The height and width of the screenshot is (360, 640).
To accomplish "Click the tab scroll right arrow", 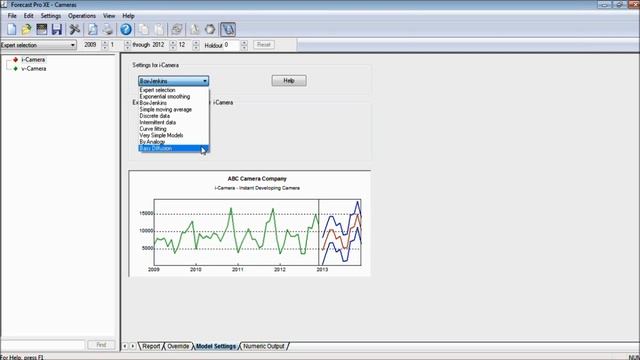I will (133, 346).
